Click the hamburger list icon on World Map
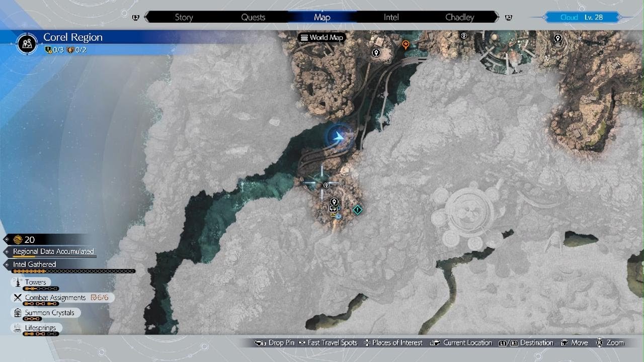This screenshot has width=644, height=362. pos(304,37)
